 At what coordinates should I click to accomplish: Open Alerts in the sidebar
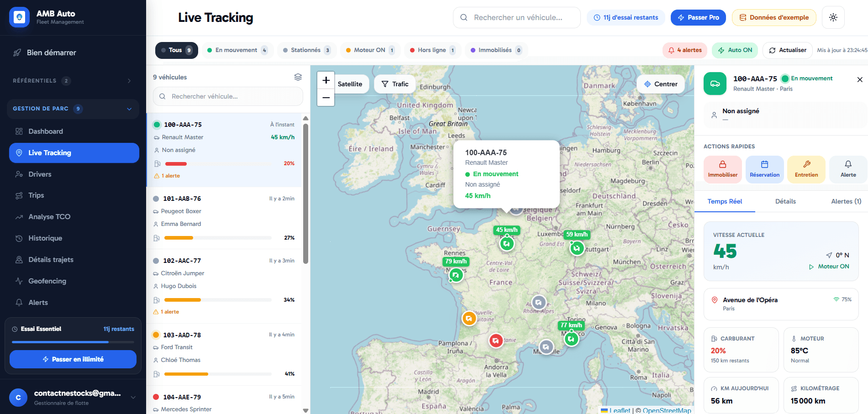pos(74,303)
